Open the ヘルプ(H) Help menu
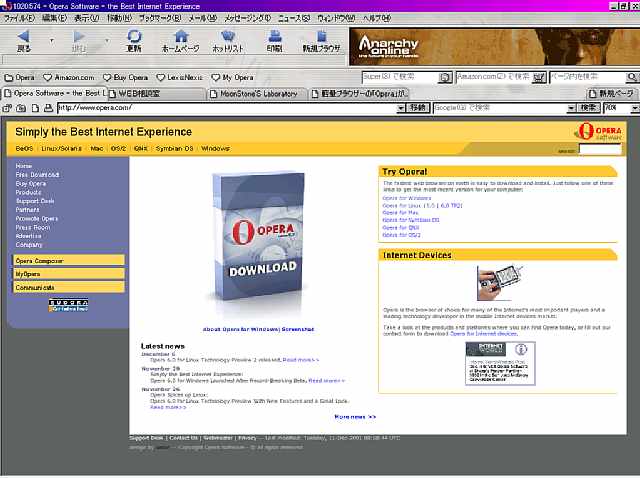Viewport: 640px width, 478px height. click(x=377, y=18)
